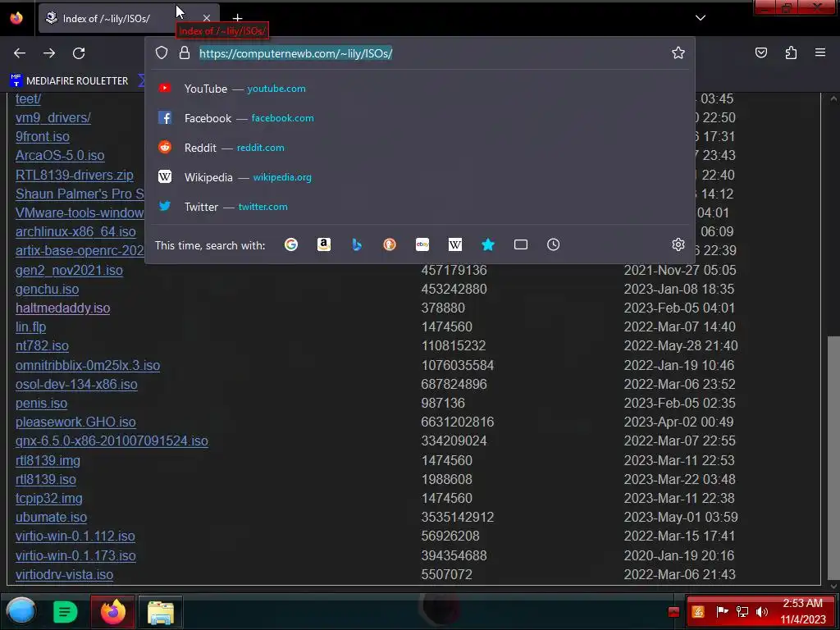Search this time with Google

pos(291,244)
